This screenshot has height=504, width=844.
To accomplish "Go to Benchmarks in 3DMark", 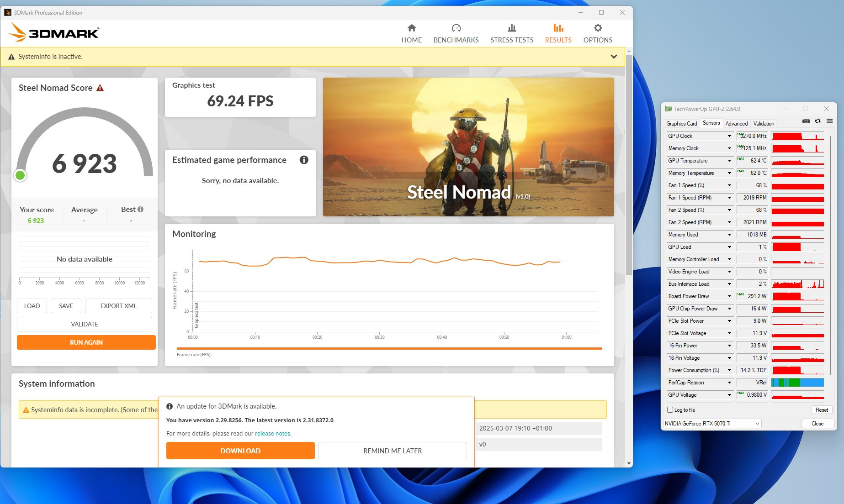I will [x=456, y=34].
